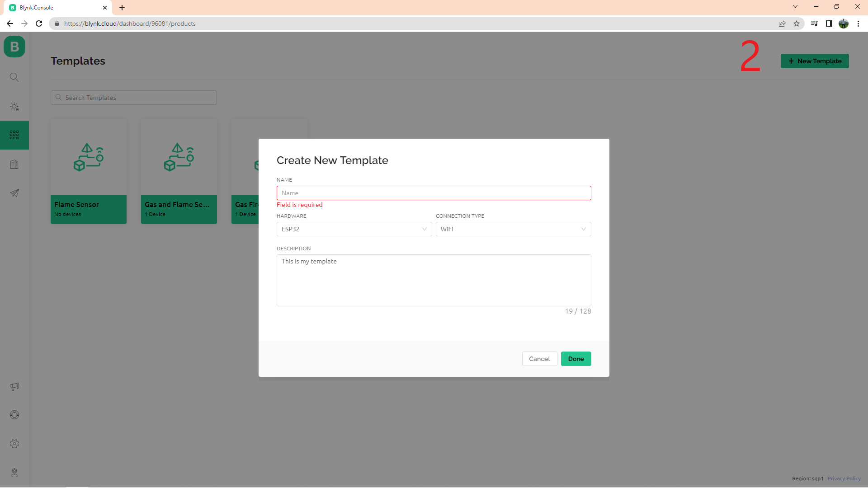The height and width of the screenshot is (488, 868).
Task: Open a new browser tab
Action: point(122,8)
